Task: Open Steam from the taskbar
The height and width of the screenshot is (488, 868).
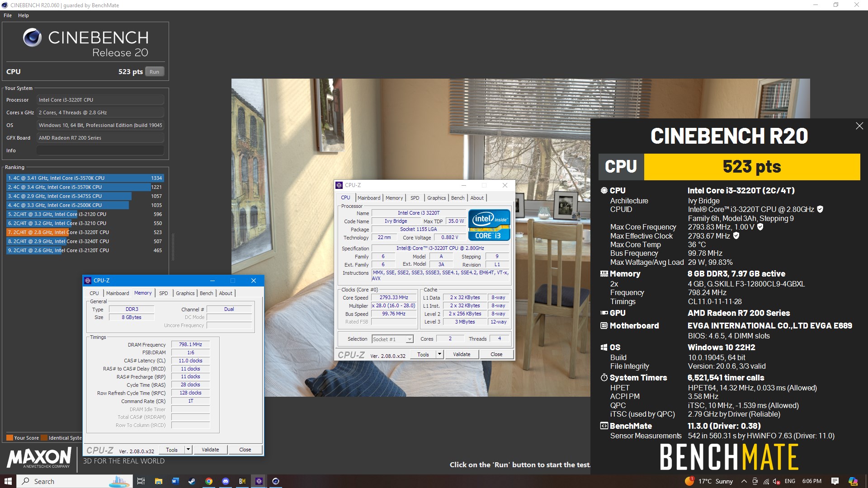Action: click(x=192, y=481)
